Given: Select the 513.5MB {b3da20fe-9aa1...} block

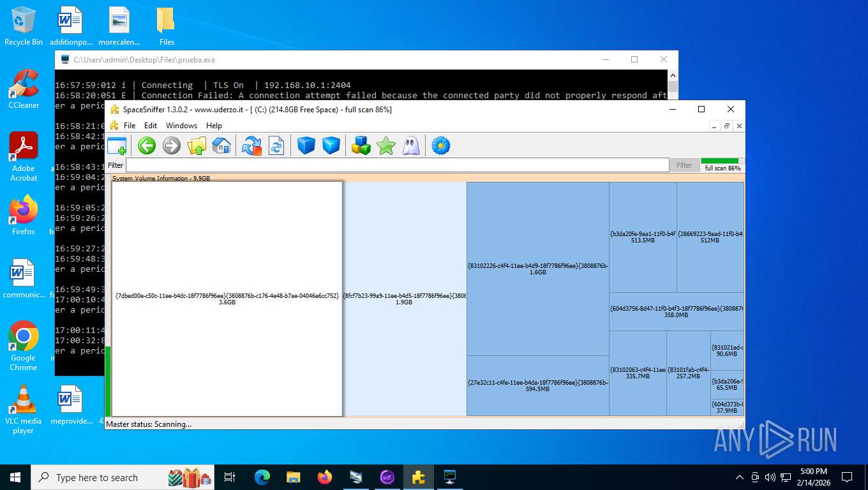Looking at the screenshot, I should click(x=643, y=237).
